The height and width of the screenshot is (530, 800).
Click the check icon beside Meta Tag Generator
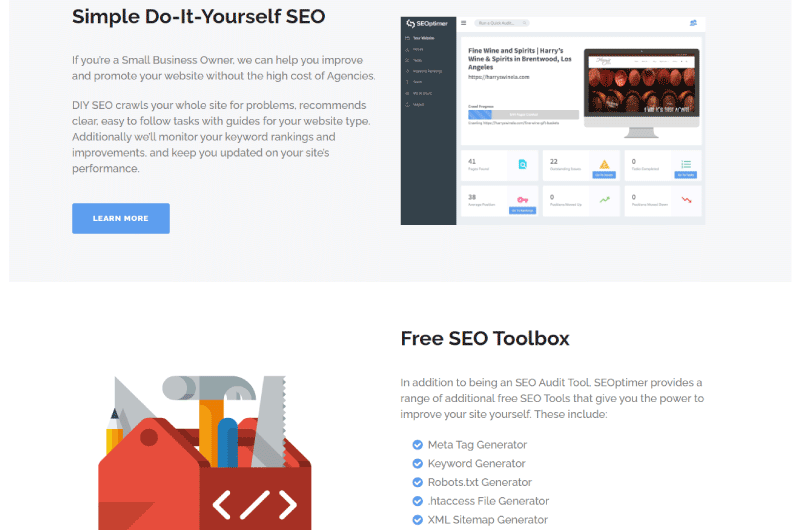[417, 445]
